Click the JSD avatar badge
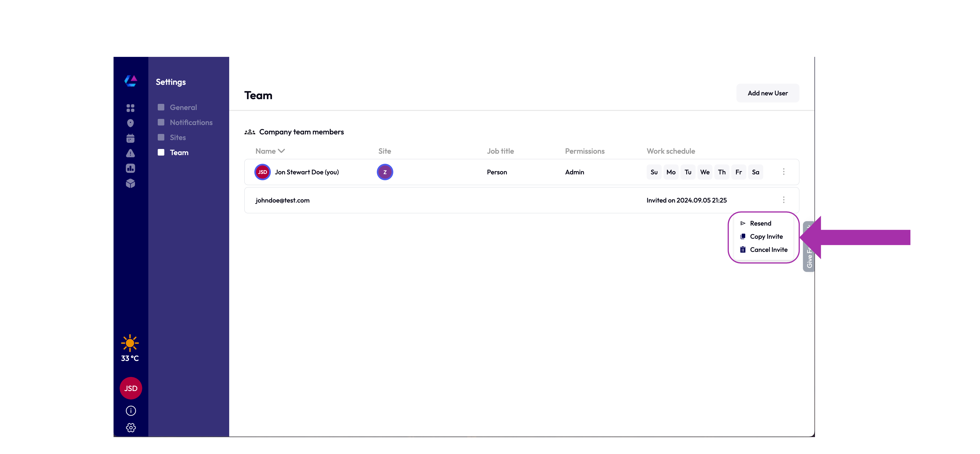 coord(130,388)
